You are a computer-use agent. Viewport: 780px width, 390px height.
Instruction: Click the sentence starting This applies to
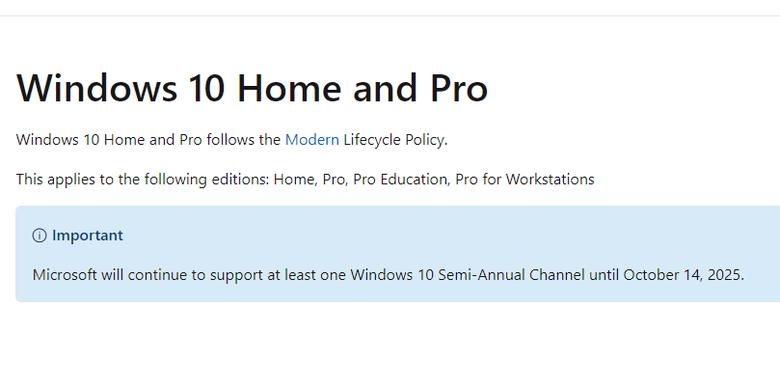305,179
